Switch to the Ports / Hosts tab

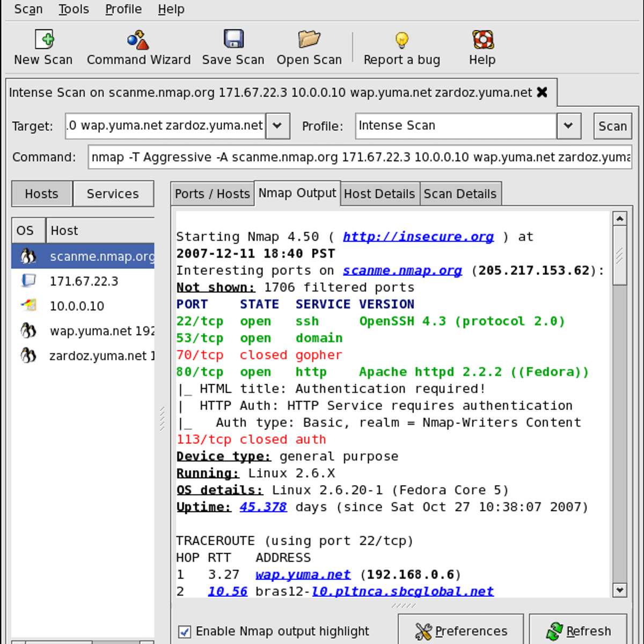click(213, 194)
